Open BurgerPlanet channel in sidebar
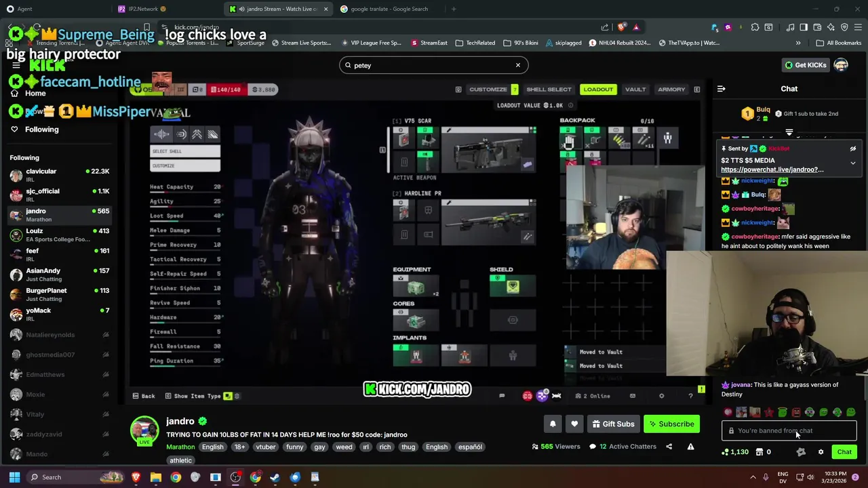 pyautogui.click(x=59, y=294)
